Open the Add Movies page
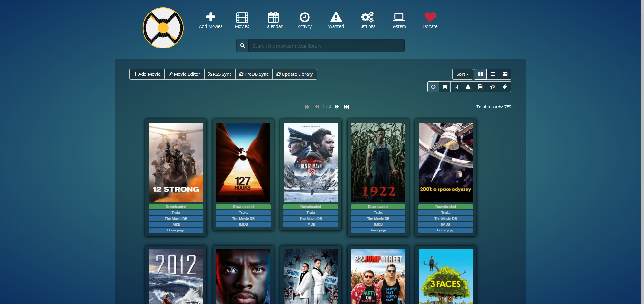644x304 pixels. tap(210, 20)
